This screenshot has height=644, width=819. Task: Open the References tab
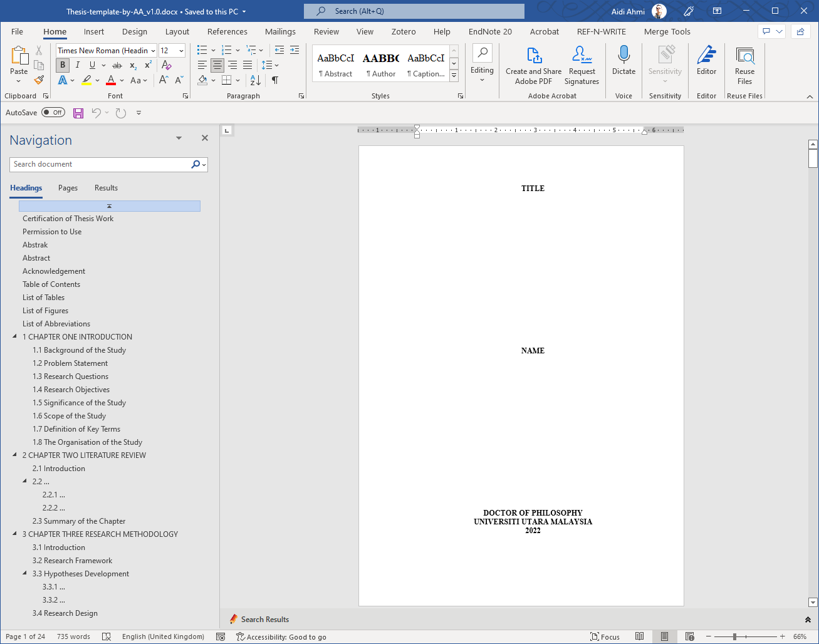coord(227,31)
